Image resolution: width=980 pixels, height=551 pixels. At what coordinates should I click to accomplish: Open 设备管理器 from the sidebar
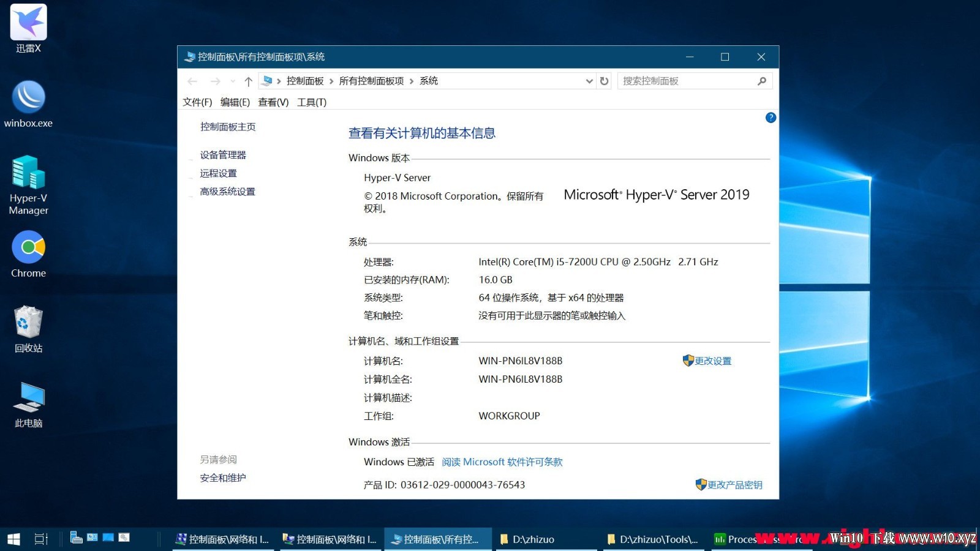point(223,155)
